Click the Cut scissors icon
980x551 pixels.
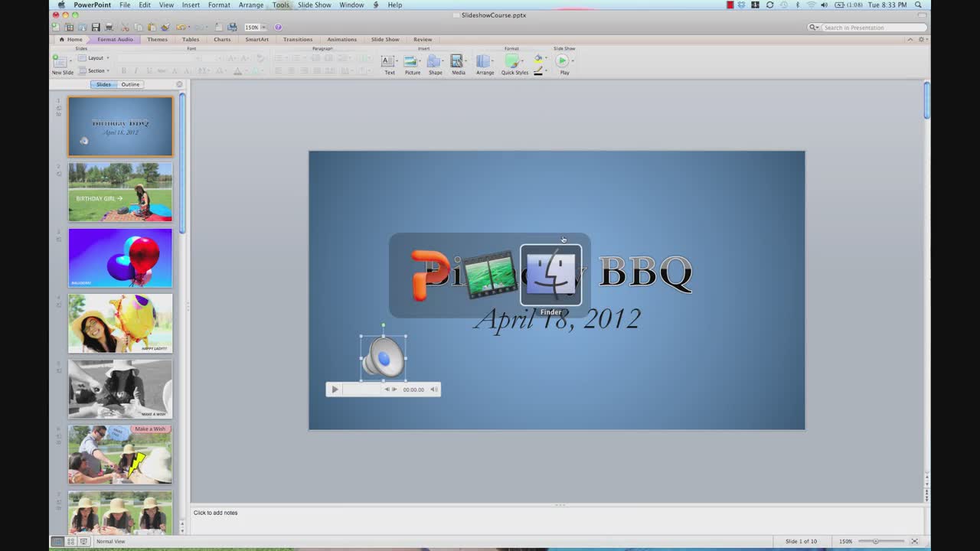pyautogui.click(x=125, y=27)
